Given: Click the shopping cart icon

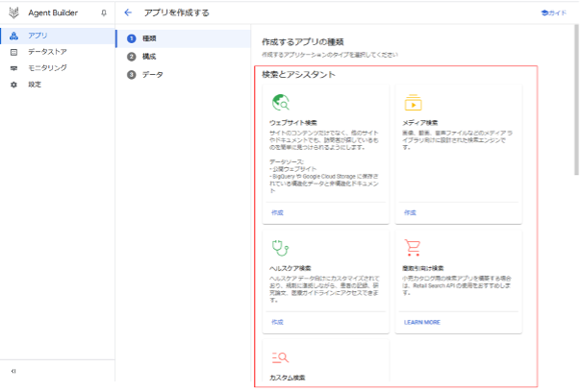Looking at the screenshot, I should [413, 248].
